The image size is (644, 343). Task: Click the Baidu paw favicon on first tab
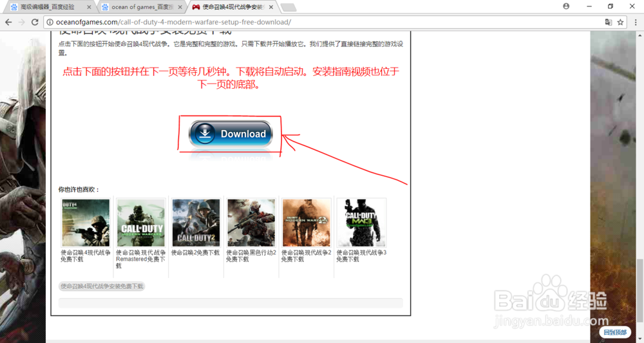pyautogui.click(x=14, y=7)
